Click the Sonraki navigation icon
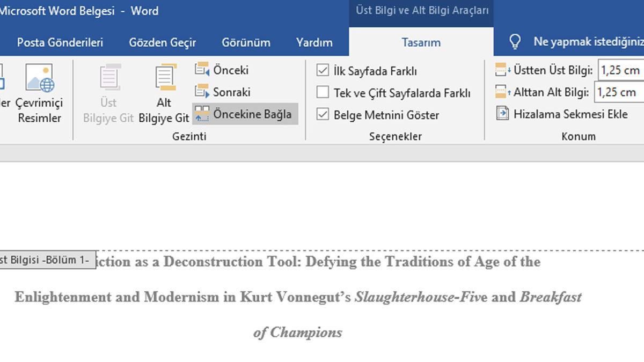 202,92
